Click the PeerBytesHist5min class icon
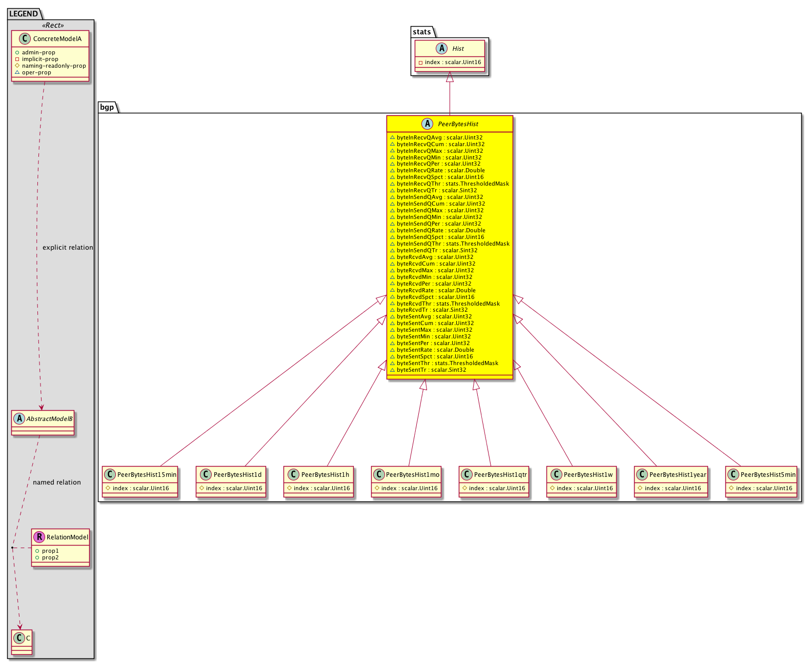 (733, 475)
